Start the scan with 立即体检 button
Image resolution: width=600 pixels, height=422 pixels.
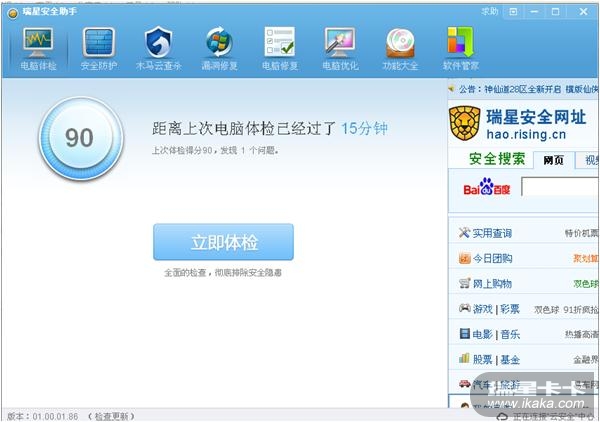tap(223, 242)
